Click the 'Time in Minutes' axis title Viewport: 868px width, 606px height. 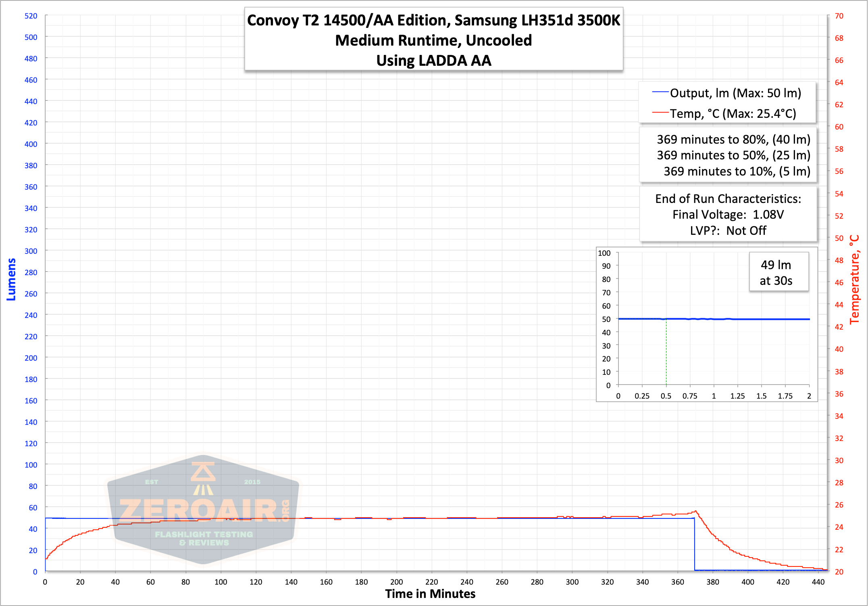[x=430, y=594]
